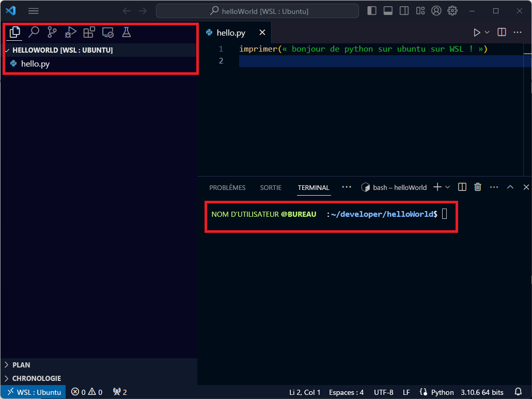Open the Source Control view icon
The image size is (532, 399).
[52, 32]
